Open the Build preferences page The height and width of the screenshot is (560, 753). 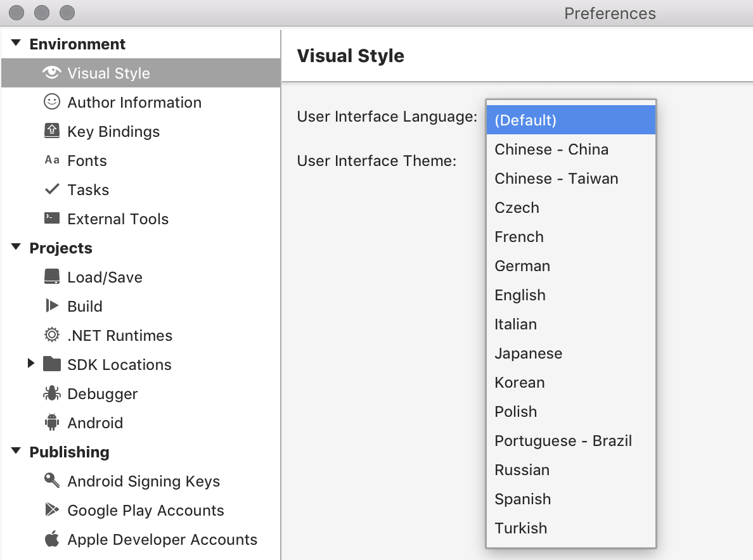coord(85,307)
